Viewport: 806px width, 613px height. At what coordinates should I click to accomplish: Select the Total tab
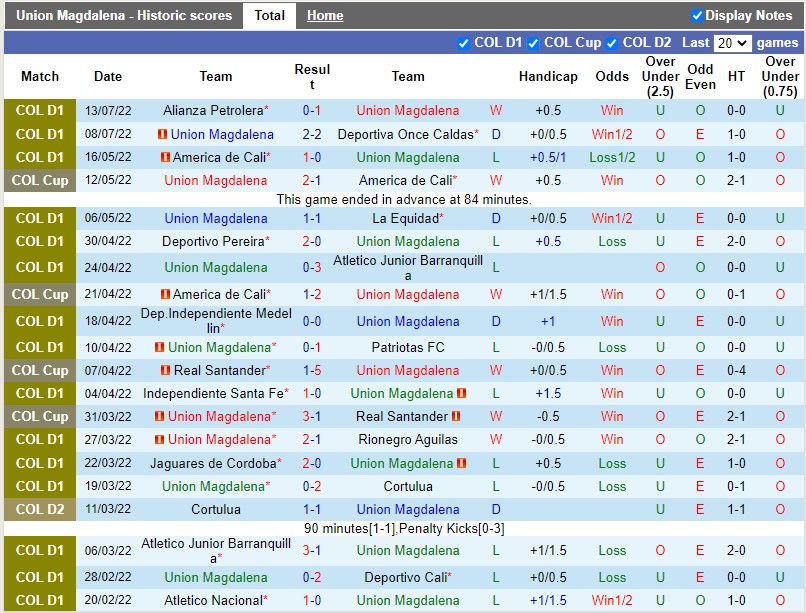(269, 15)
